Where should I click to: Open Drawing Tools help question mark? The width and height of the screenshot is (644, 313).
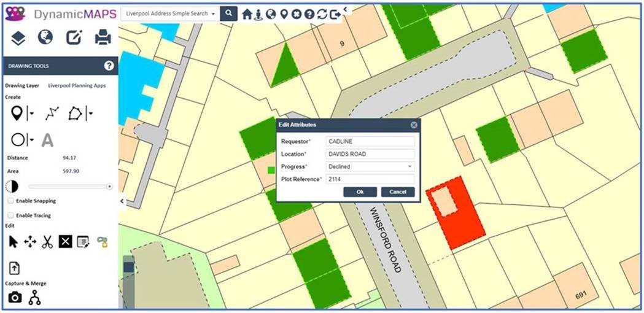109,66
